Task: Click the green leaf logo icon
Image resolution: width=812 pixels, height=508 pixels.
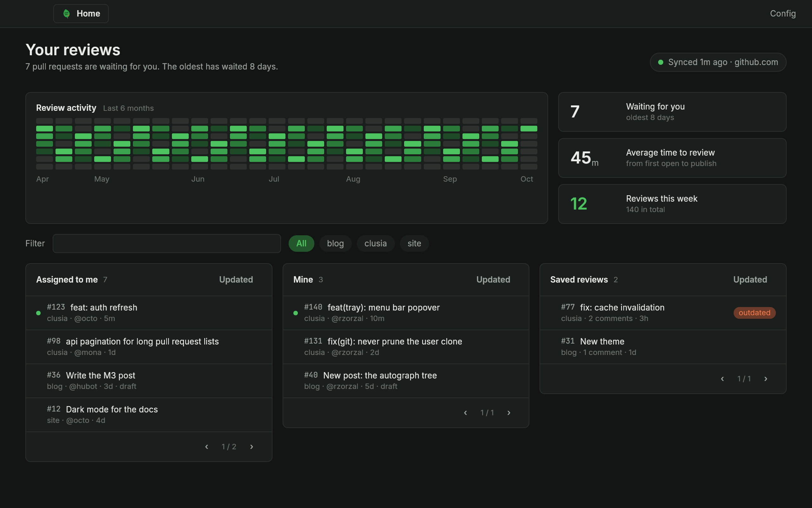Action: [66, 13]
